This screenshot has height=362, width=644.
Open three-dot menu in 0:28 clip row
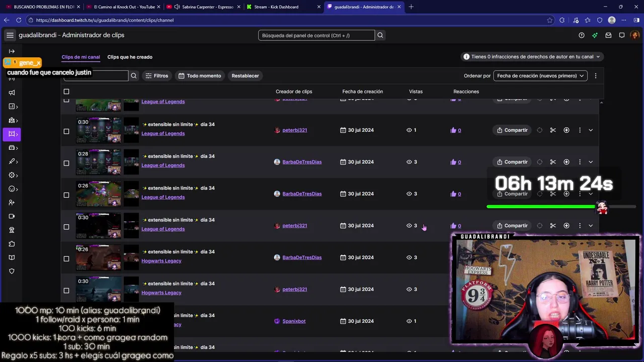580,162
